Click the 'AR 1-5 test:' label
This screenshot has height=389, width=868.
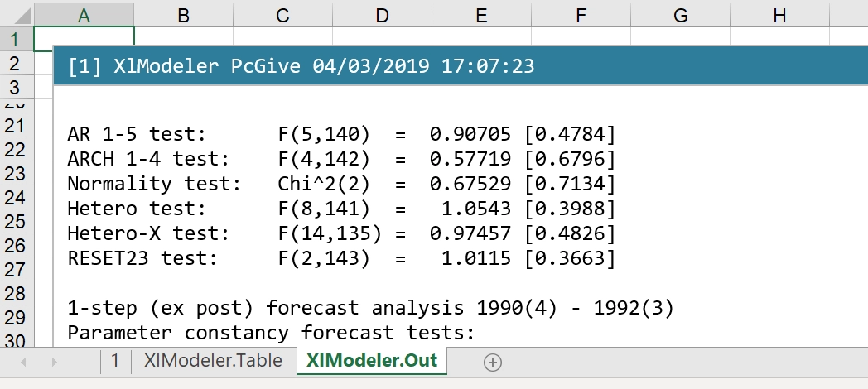tap(137, 134)
